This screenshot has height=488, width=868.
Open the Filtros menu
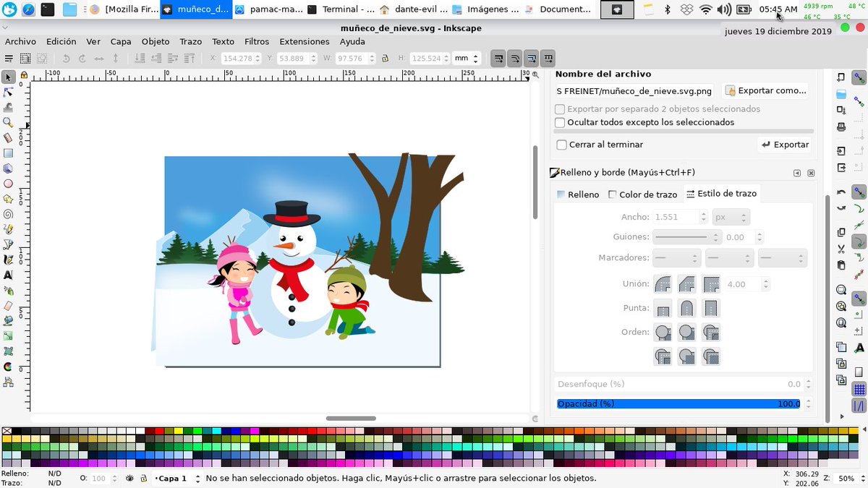[x=257, y=41]
